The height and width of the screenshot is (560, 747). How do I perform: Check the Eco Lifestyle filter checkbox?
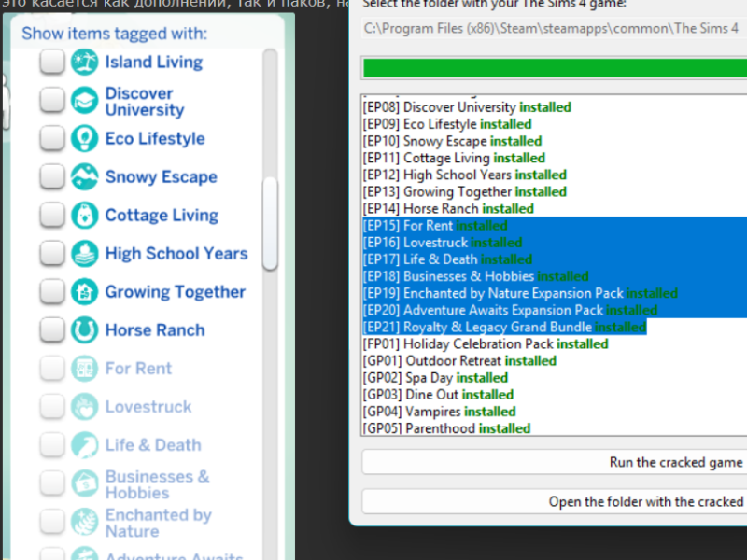click(x=52, y=139)
